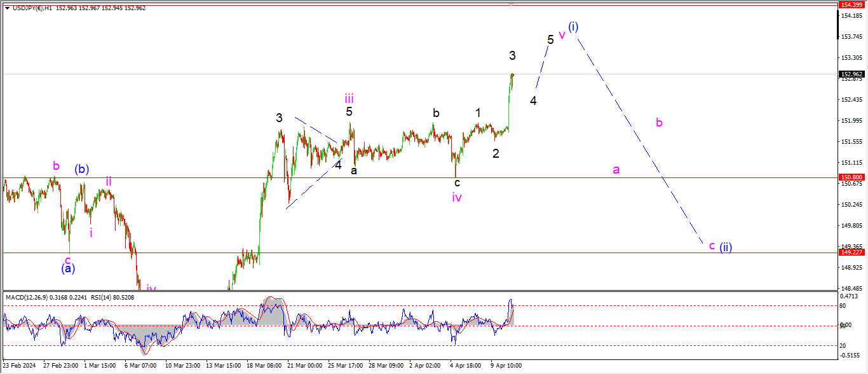Click the RSI 80 level on indicator scale
This screenshot has width=868, height=374.
(x=842, y=306)
